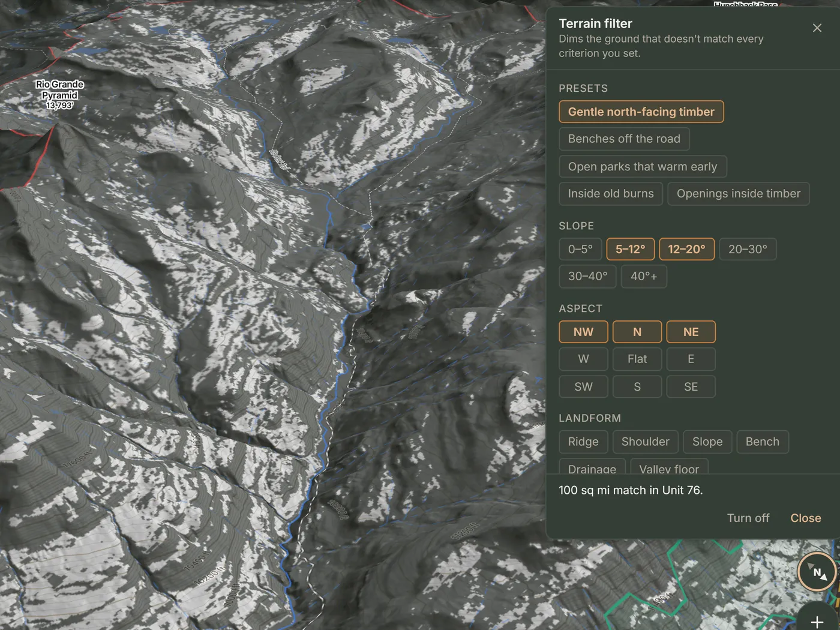Select the SW aspect chip
This screenshot has width=840, height=630.
pos(583,386)
